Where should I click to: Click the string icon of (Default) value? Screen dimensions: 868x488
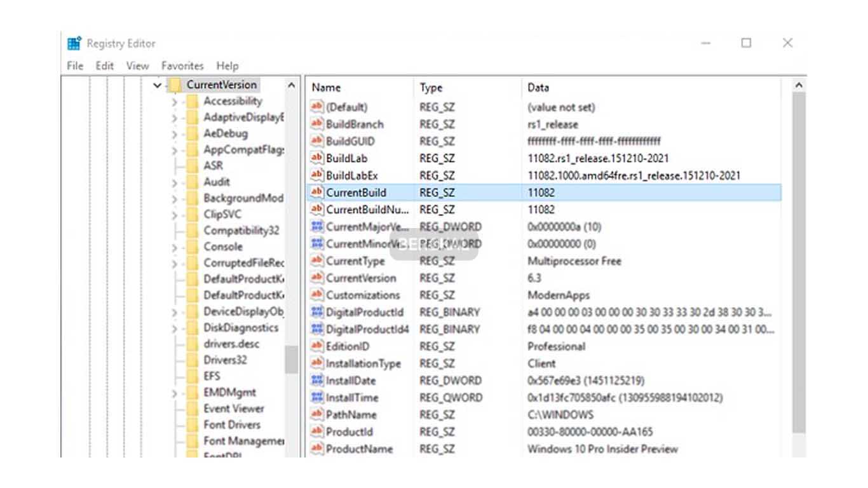tap(316, 107)
